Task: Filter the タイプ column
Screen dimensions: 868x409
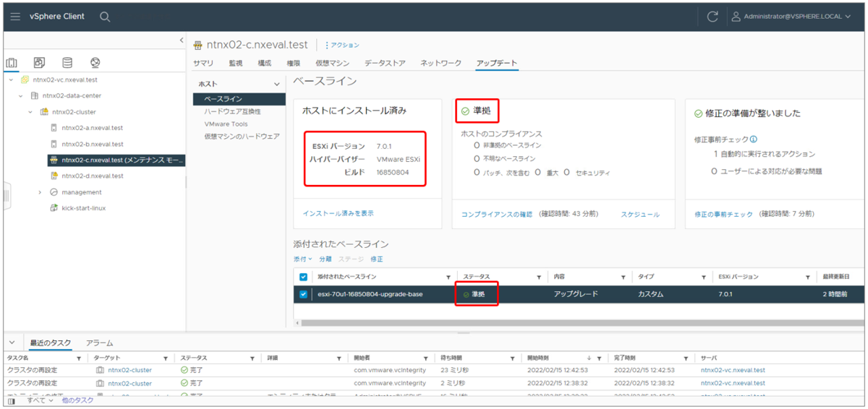Action: click(x=703, y=277)
